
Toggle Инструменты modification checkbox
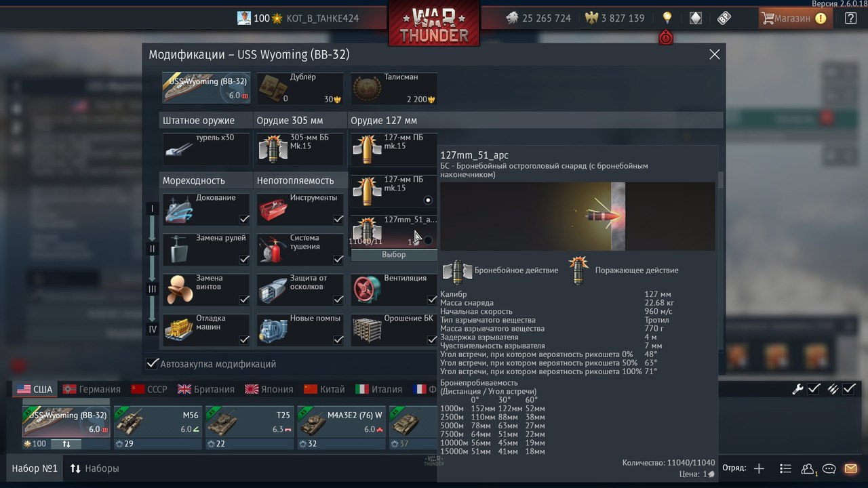tap(338, 220)
